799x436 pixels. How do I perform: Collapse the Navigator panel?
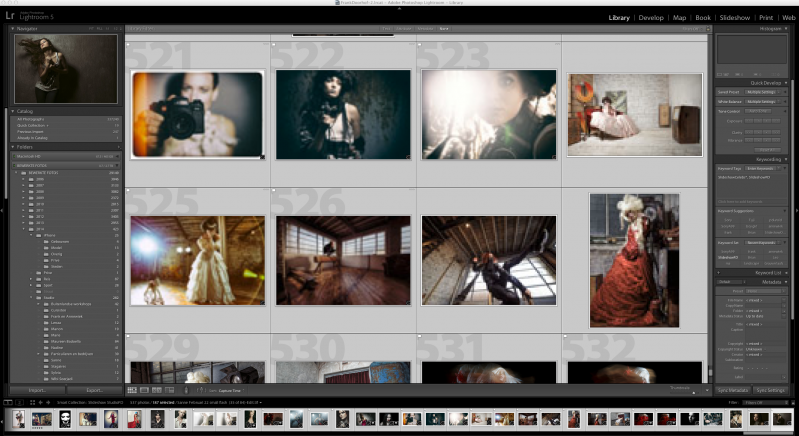point(13,29)
